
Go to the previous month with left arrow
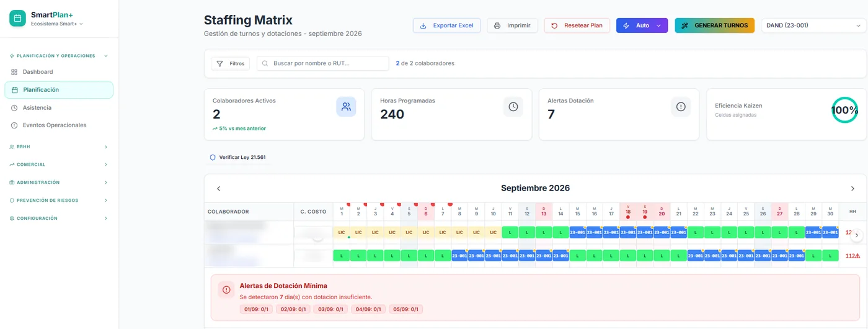(x=218, y=188)
